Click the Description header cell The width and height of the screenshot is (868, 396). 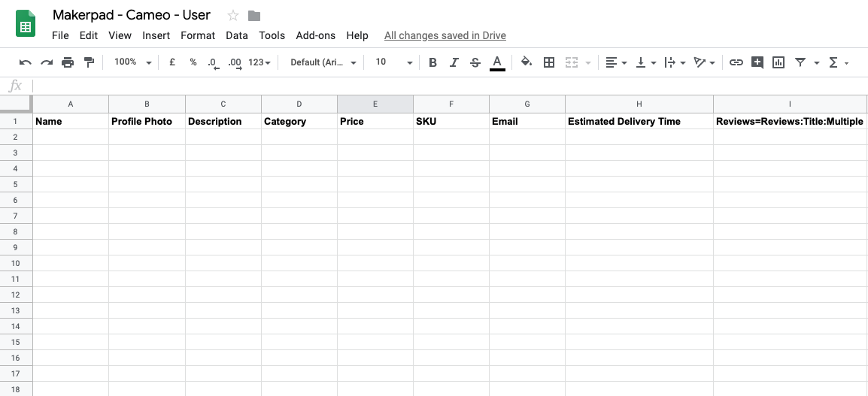click(223, 121)
